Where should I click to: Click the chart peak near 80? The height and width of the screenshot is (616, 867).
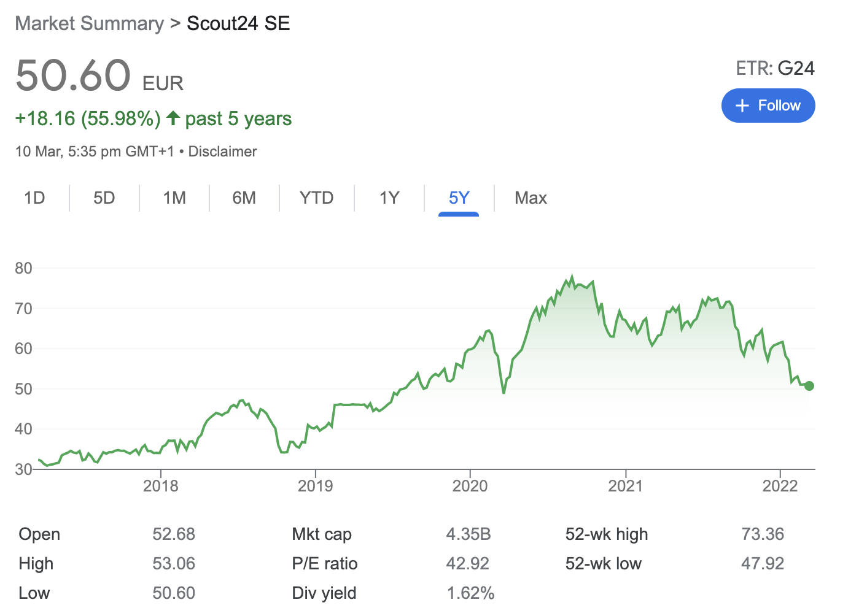click(572, 277)
